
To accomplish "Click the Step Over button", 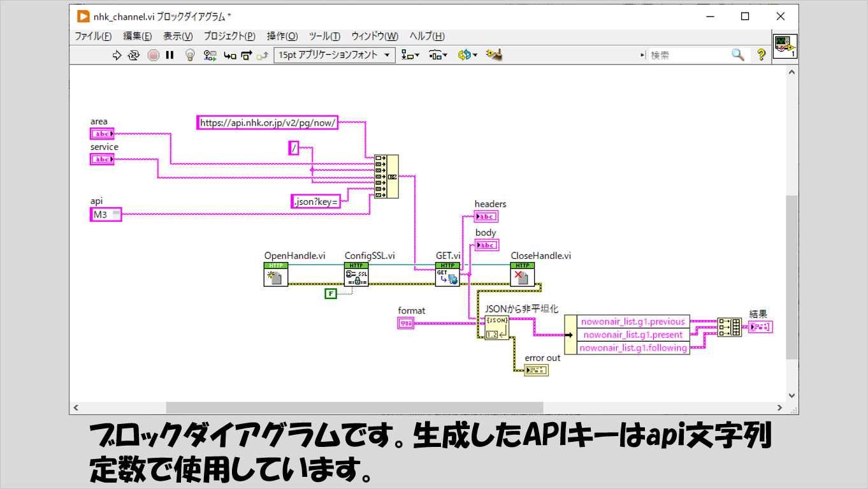I will coord(247,55).
